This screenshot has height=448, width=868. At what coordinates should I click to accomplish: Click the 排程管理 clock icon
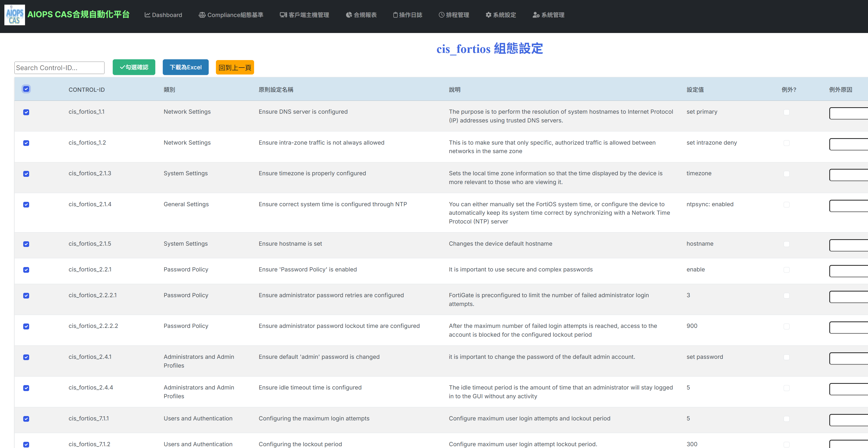point(441,15)
